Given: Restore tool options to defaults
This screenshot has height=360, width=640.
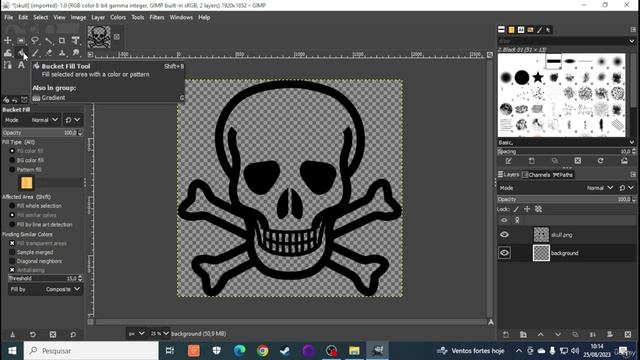Looking at the screenshot, I should pyautogui.click(x=73, y=335).
